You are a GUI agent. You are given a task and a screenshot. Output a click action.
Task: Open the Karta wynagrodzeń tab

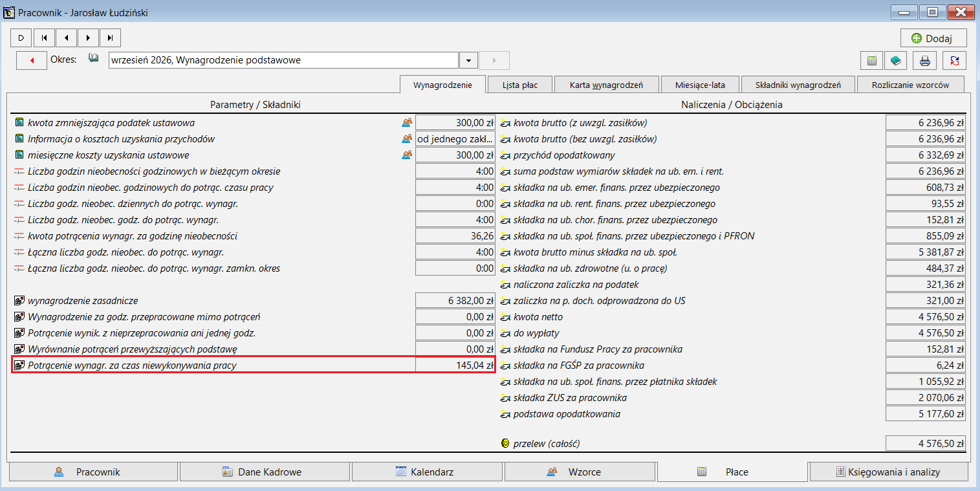[x=606, y=85]
